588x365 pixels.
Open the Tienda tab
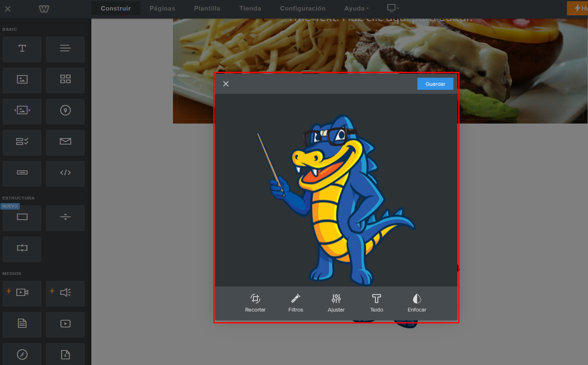coord(250,8)
